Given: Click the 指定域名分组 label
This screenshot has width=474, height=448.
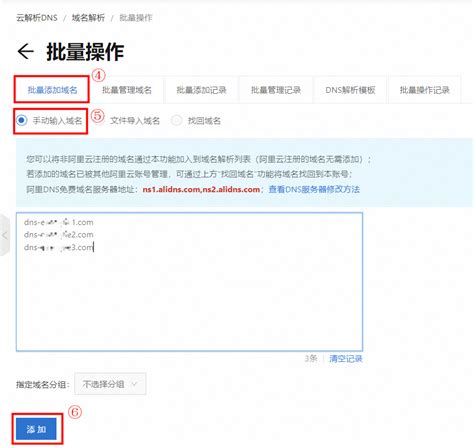Looking at the screenshot, I should tap(43, 385).
